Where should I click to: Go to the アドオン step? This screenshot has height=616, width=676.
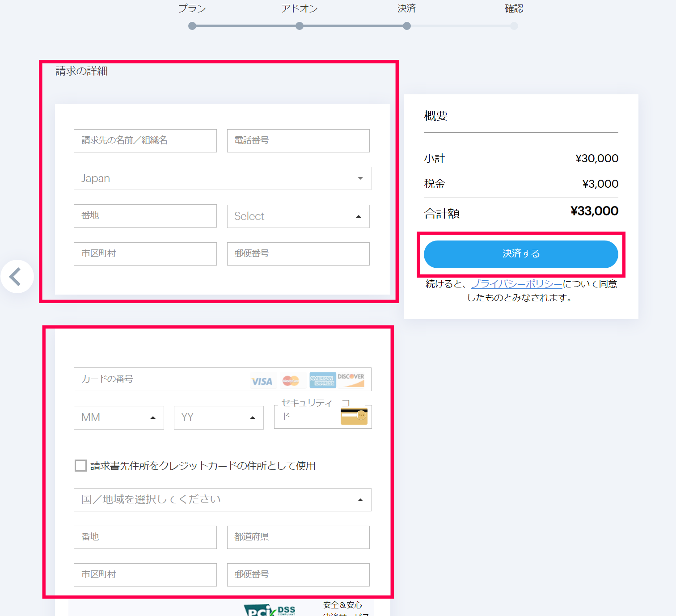tap(300, 26)
